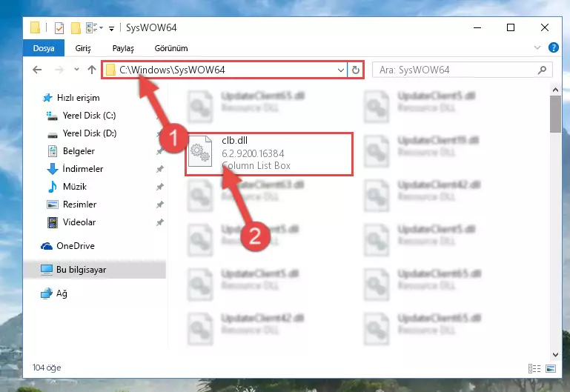The width and height of the screenshot is (570, 392).
Task: Open the Dosya menu tab
Action: 44,48
